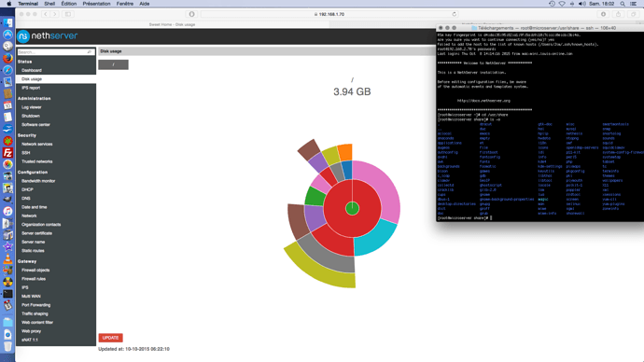Viewport: 644px width, 362px height.
Task: Click the Safari address bar showing 192.168.1.70
Action: [x=329, y=14]
